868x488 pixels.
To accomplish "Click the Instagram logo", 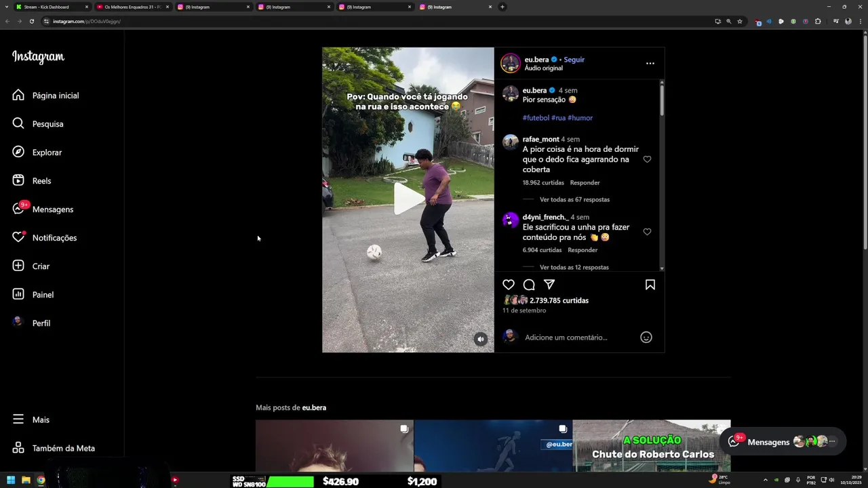I will click(x=38, y=57).
